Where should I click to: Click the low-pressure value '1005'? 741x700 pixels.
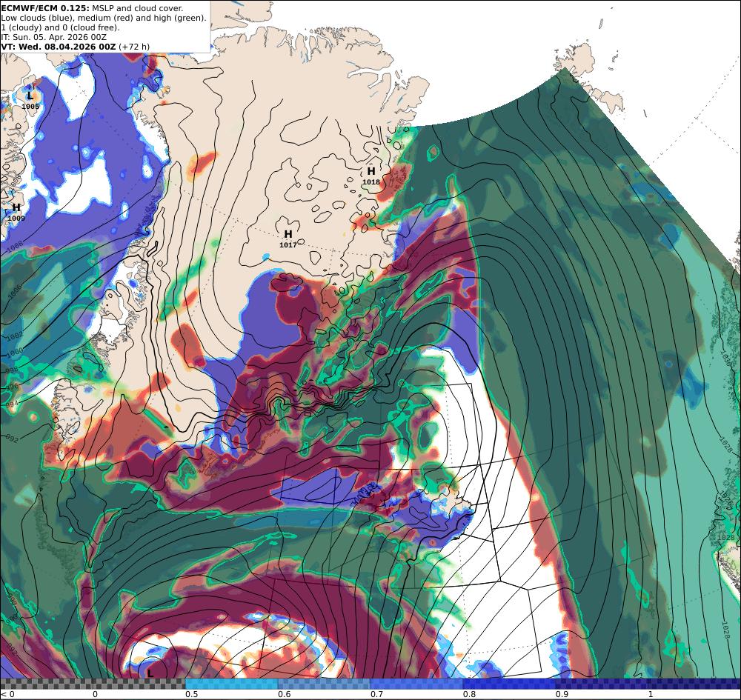pos(30,107)
